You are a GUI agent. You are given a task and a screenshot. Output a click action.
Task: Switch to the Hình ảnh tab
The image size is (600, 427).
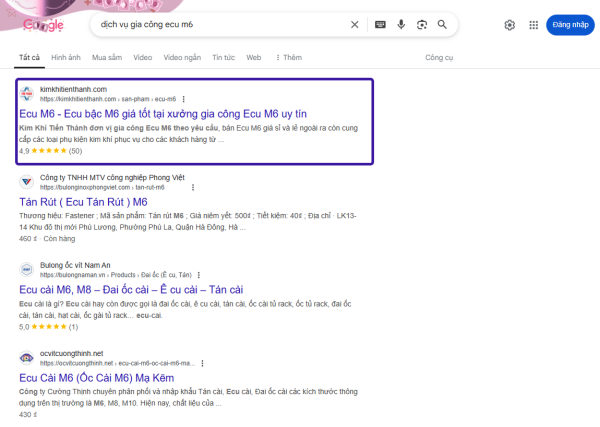pos(66,58)
